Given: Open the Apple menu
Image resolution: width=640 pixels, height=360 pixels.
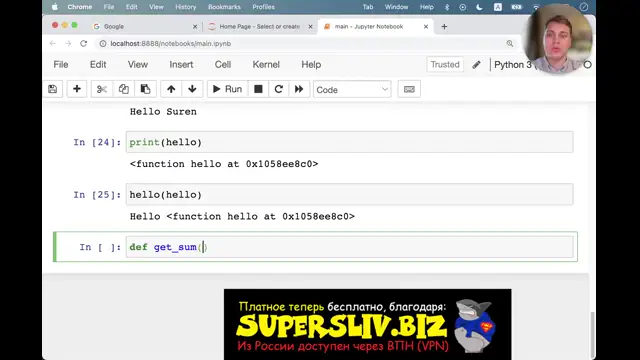Looking at the screenshot, I should tap(55, 7).
